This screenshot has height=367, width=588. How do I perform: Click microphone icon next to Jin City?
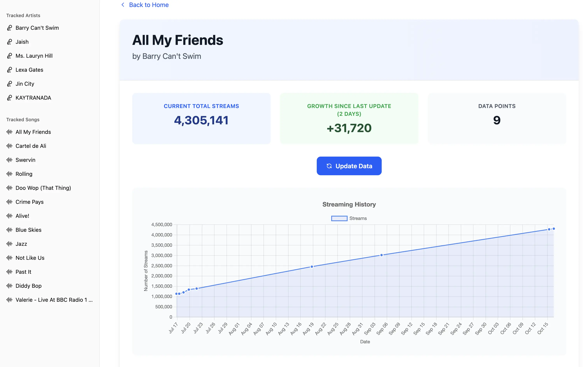[10, 84]
